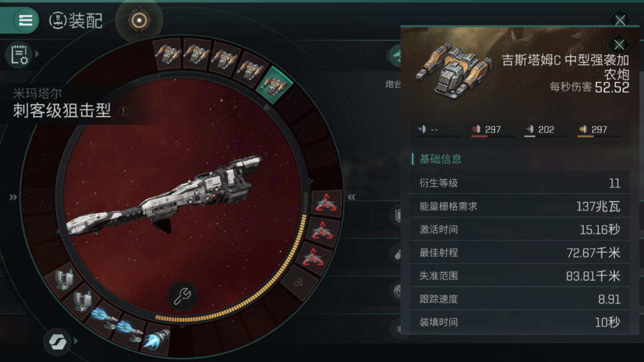
Task: Select the empty greyed module slot
Action: coord(299,281)
